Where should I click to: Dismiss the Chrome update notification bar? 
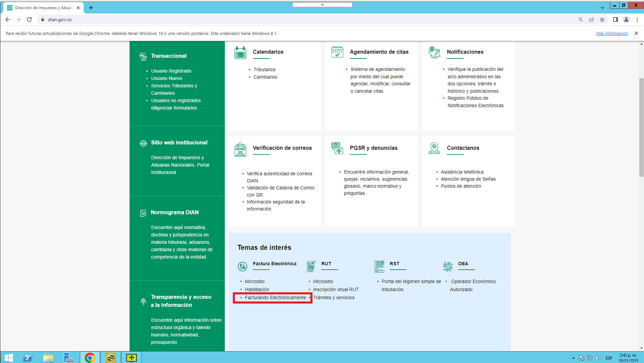(636, 34)
